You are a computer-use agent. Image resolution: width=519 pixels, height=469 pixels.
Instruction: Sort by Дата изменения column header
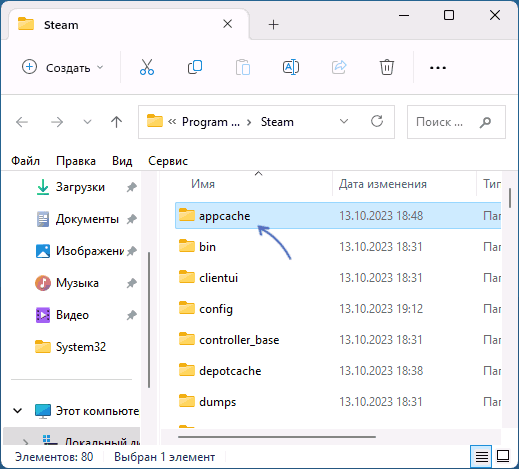pos(383,184)
